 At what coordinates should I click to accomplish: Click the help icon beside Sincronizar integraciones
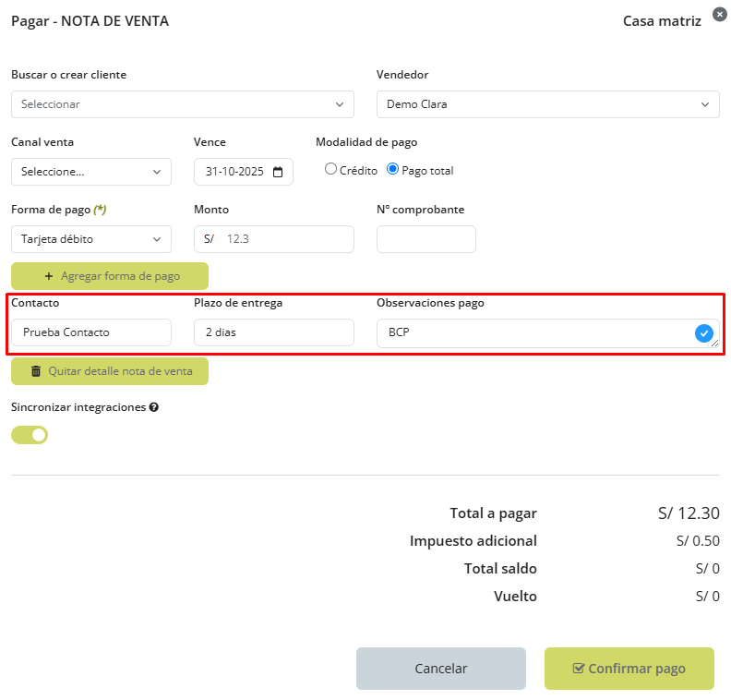153,407
